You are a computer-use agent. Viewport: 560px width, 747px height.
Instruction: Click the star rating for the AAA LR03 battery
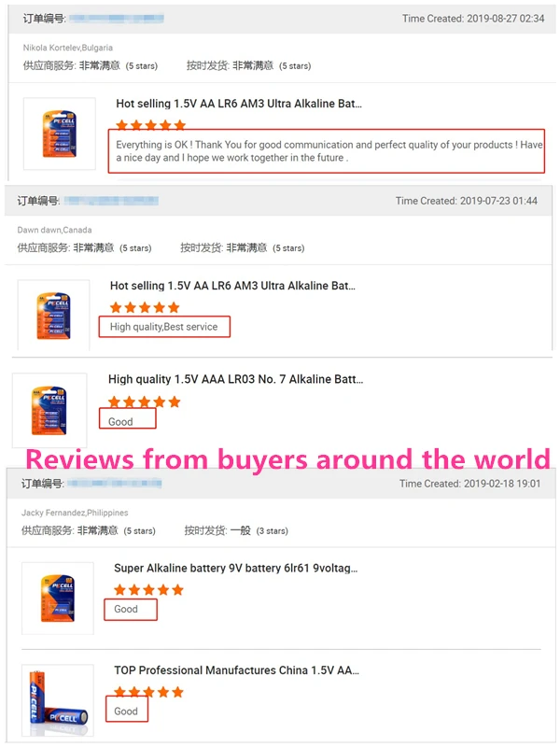[145, 402]
